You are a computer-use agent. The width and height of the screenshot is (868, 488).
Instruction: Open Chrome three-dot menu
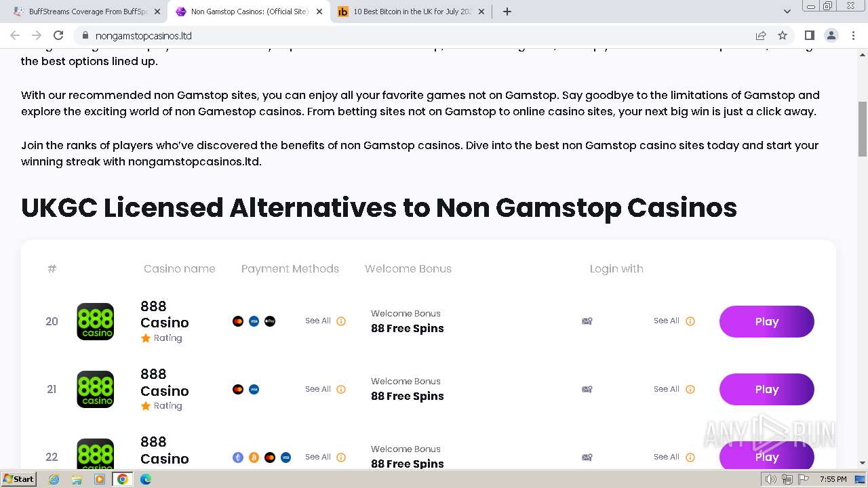[854, 35]
